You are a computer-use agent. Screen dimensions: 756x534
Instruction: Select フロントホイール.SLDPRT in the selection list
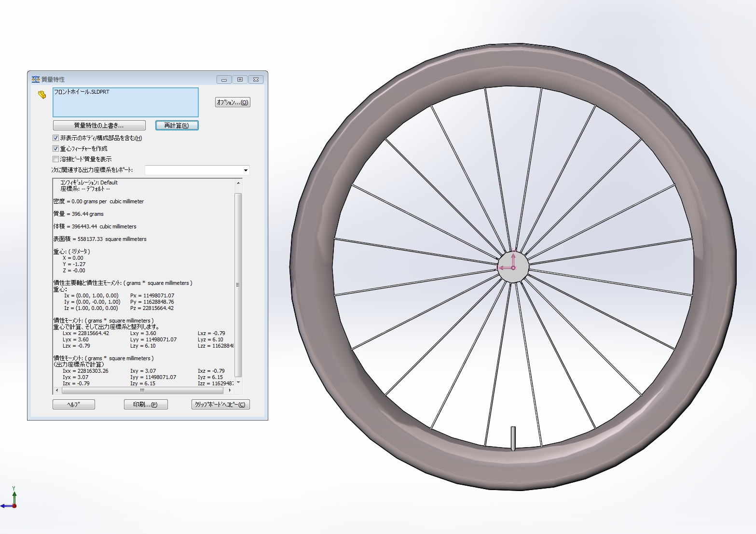82,92
